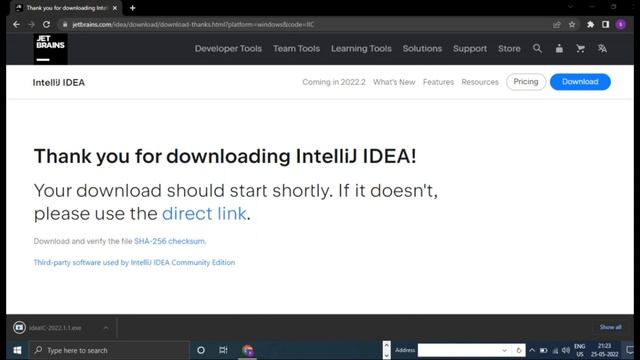Screen dimensions: 640x360
Task: Click the taskbar toolbar scroll arrows
Action: pyautogui.click(x=386, y=350)
